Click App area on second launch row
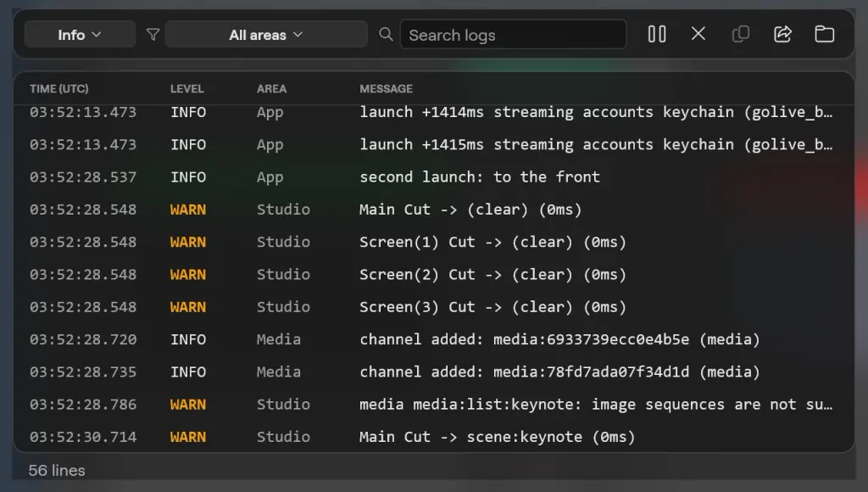 click(x=270, y=177)
